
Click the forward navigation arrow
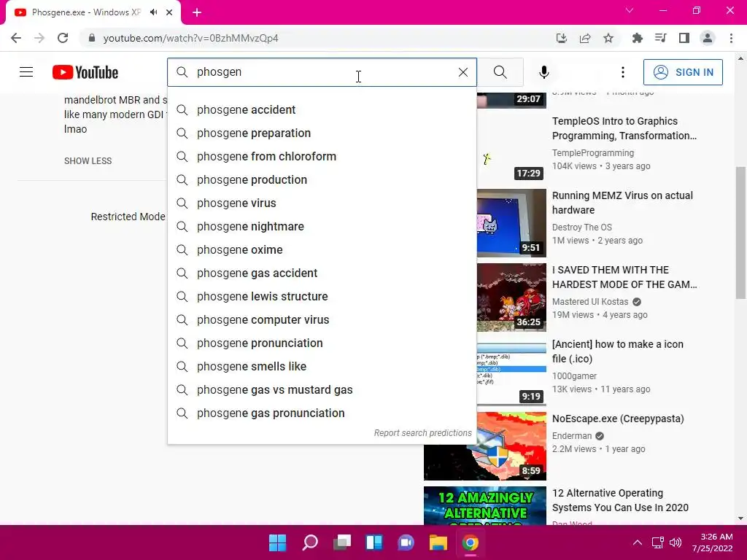(x=39, y=38)
